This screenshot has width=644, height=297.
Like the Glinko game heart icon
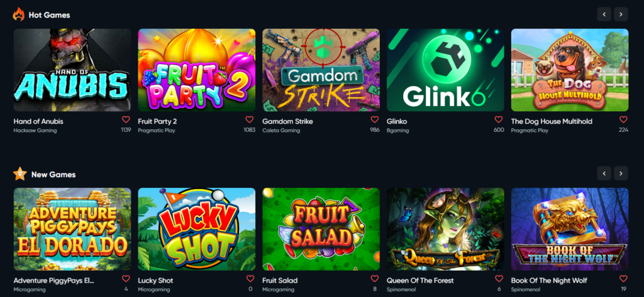(x=499, y=120)
